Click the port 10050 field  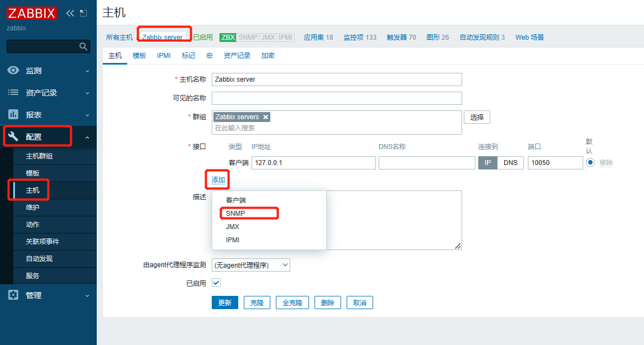(556, 163)
